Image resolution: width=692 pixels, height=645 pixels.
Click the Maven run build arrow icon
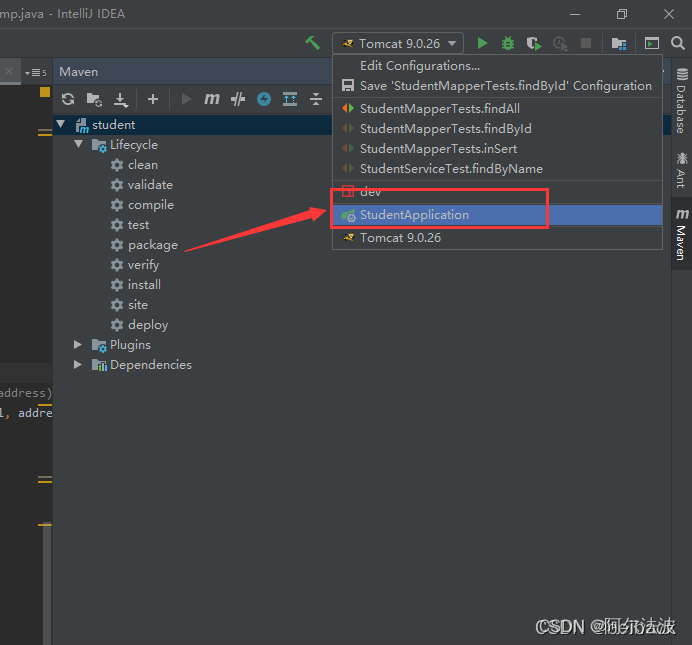click(186, 99)
